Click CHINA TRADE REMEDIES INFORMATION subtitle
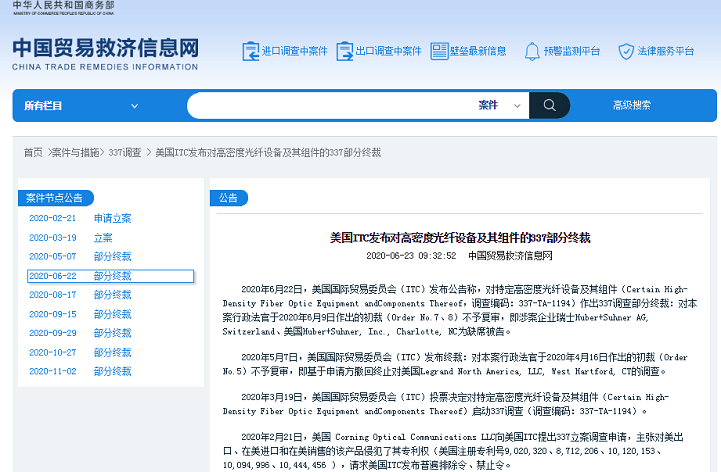This screenshot has width=721, height=472. coord(105,67)
